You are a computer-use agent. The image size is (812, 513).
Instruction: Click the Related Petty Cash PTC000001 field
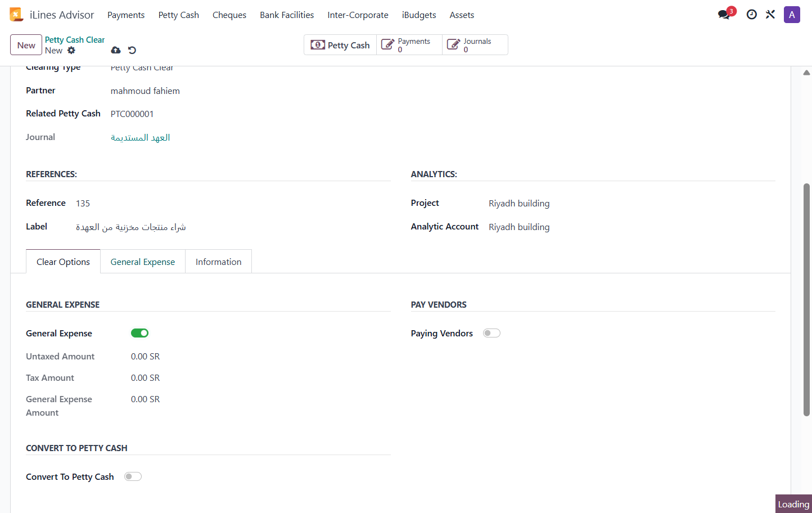(132, 114)
